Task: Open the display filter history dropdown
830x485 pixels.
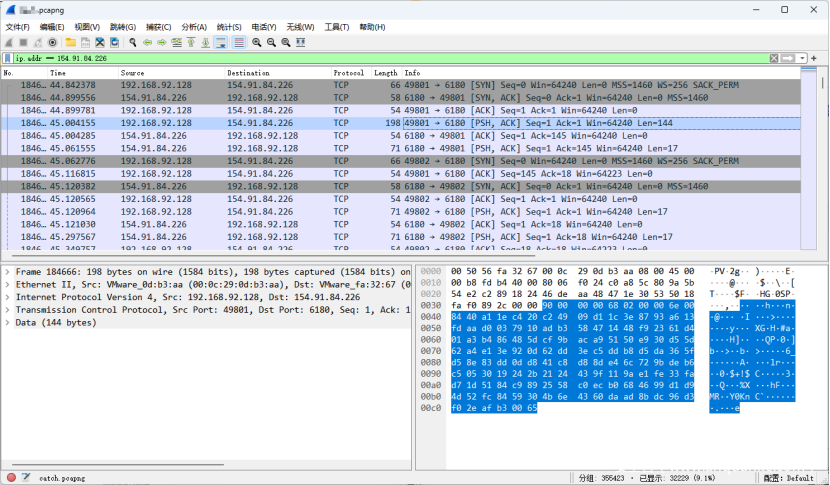Action: [x=800, y=59]
